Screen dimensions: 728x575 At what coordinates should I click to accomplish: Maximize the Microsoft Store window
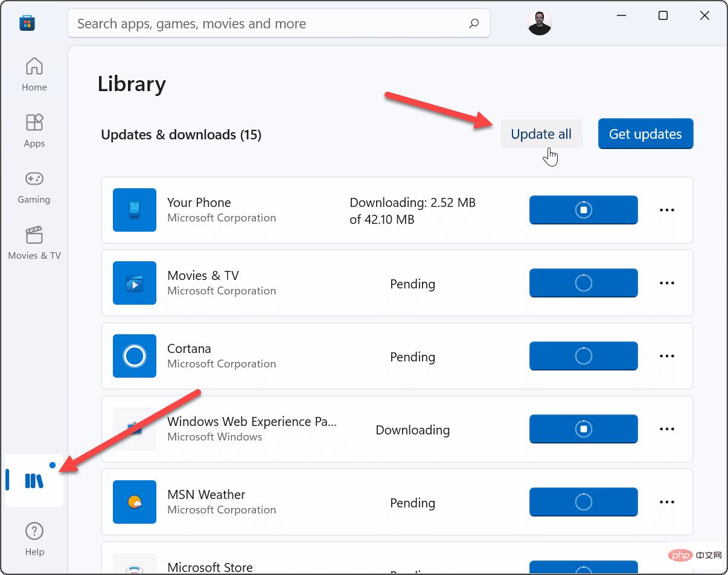(663, 16)
